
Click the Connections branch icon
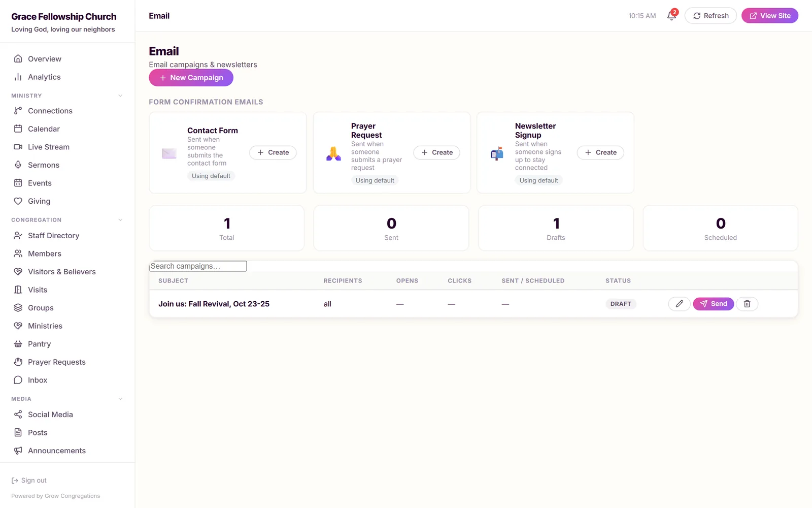[18, 111]
